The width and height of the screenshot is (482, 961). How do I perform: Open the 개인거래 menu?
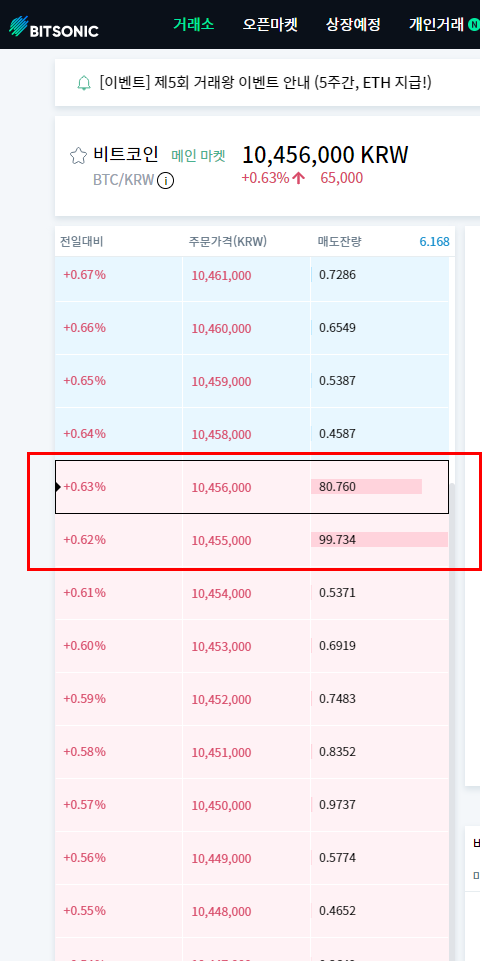(436, 25)
